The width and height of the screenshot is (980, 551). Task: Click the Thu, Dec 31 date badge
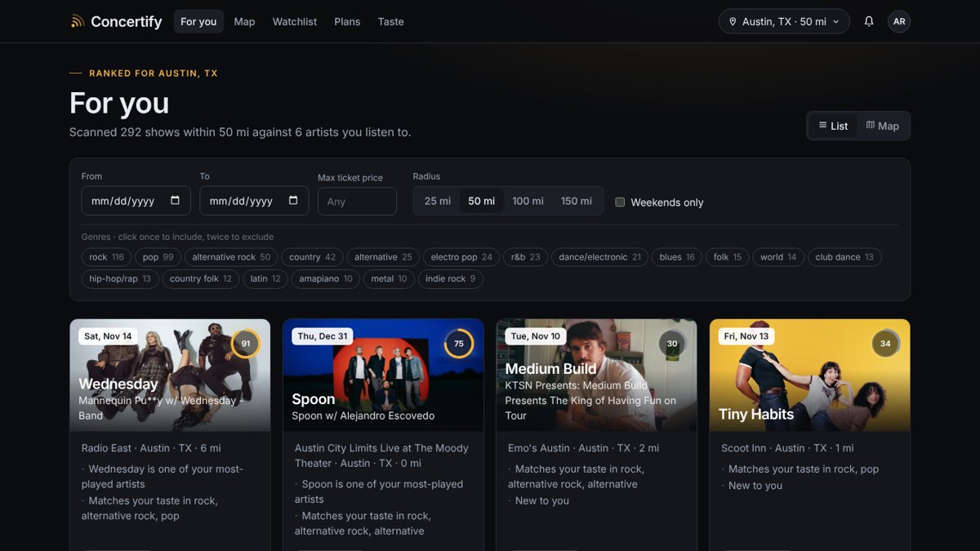pyautogui.click(x=323, y=336)
